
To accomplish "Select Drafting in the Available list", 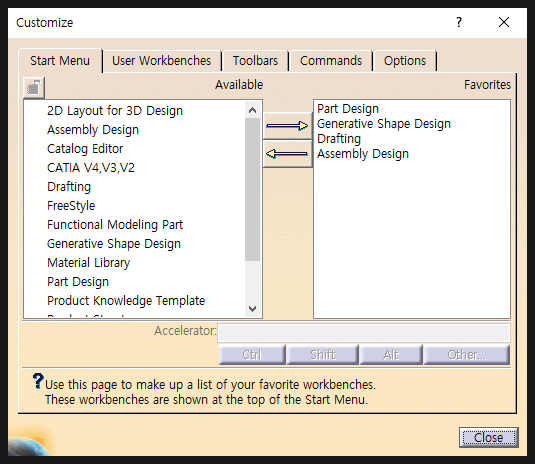I will tap(69, 187).
